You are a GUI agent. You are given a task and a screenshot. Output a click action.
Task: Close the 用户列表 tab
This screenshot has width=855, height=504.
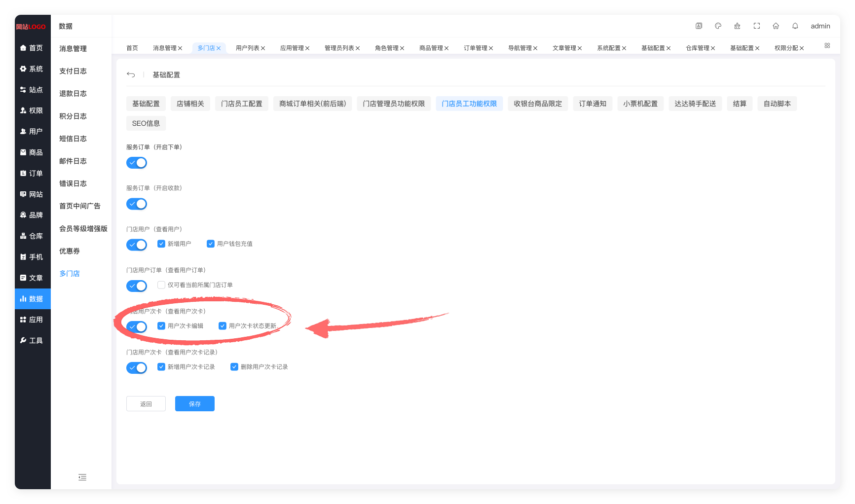click(263, 48)
